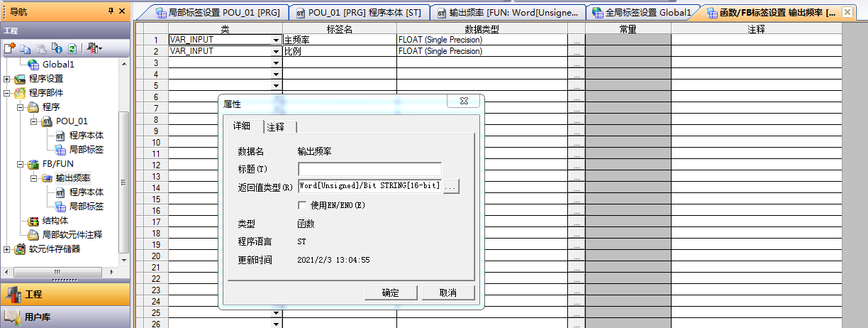Screen dimensions: 868x328
Task: Click the 标题 title input field
Action: tap(369, 169)
